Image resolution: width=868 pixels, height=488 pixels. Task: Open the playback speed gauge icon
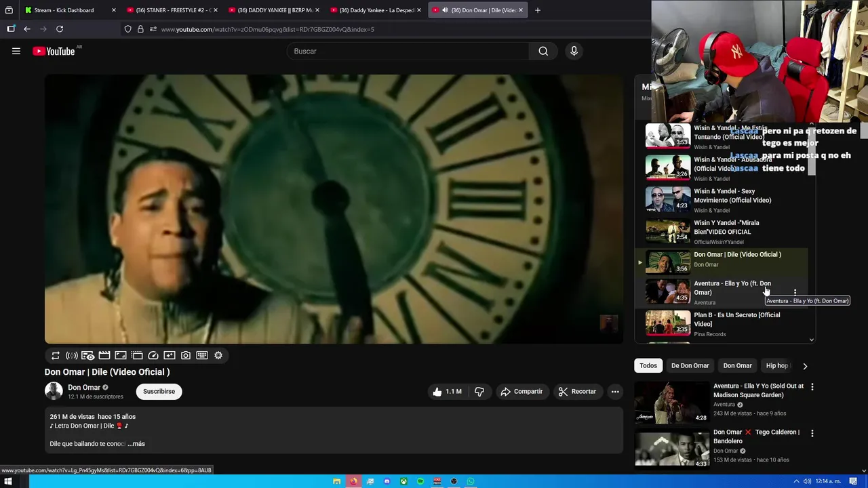point(153,355)
